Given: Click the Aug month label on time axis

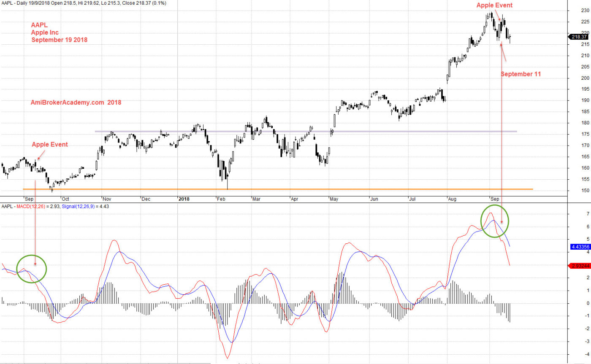Looking at the screenshot, I should tap(453, 199).
